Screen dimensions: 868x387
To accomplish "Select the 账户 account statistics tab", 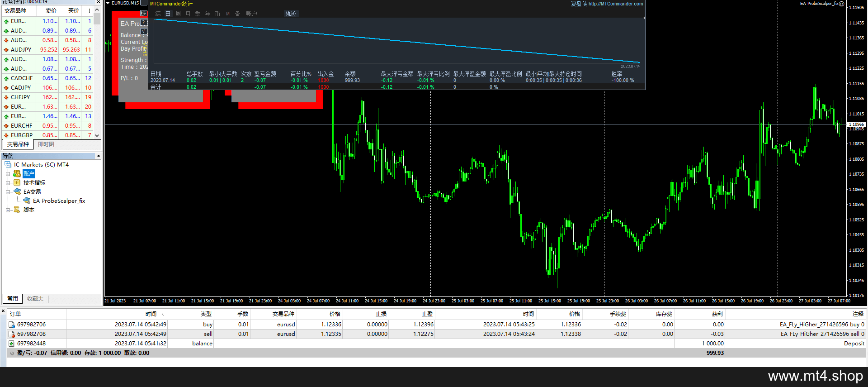I will tap(251, 14).
